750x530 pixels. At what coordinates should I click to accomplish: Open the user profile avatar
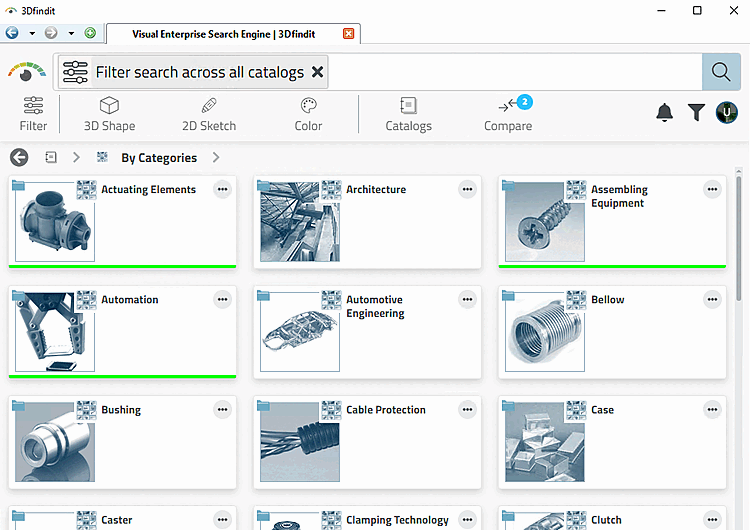[x=727, y=113]
